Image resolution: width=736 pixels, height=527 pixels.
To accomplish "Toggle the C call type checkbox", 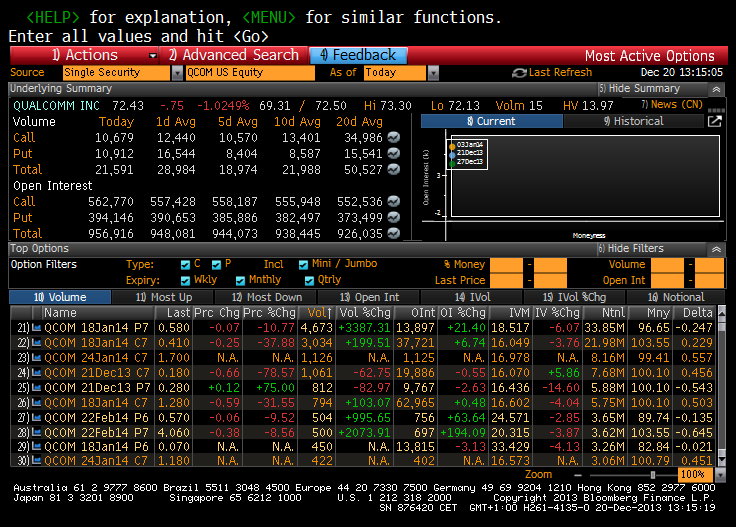I will pos(185,265).
